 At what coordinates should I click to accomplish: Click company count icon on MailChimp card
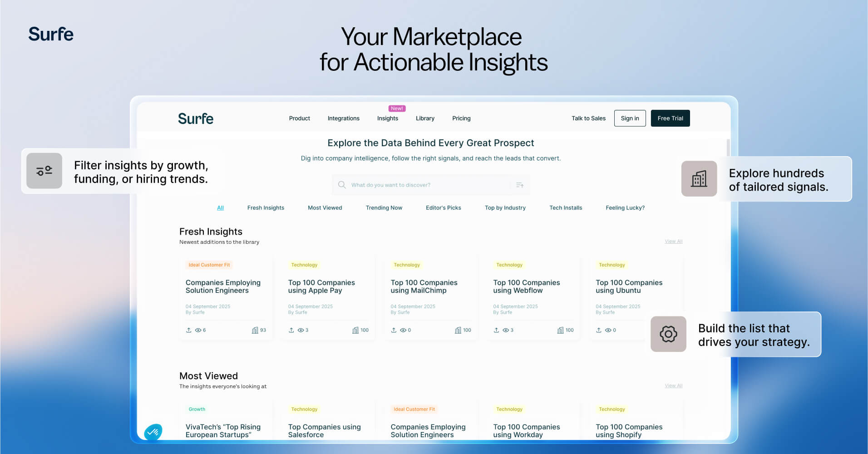pyautogui.click(x=458, y=330)
